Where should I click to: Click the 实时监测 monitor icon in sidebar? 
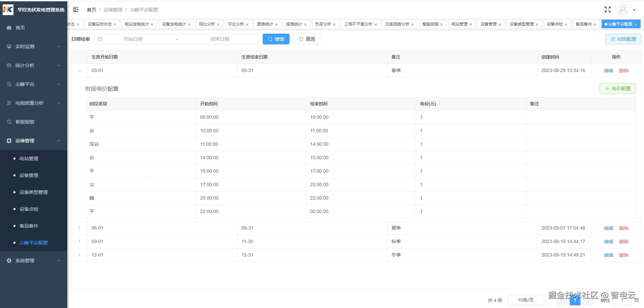point(9,46)
